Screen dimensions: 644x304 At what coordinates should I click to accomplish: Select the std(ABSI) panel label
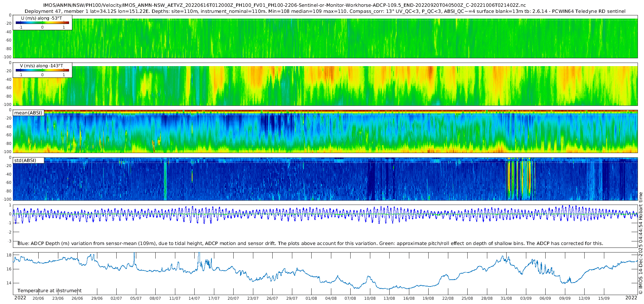tap(25, 161)
